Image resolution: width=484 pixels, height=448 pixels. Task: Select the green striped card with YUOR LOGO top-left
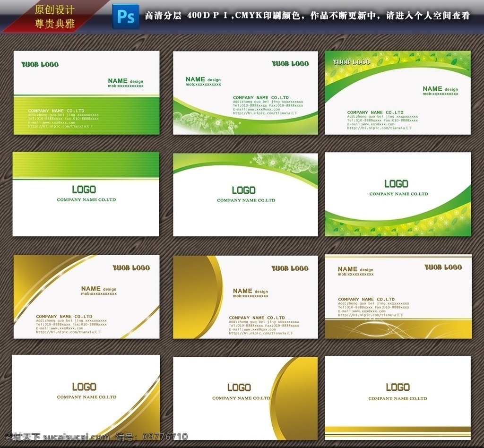86,93
